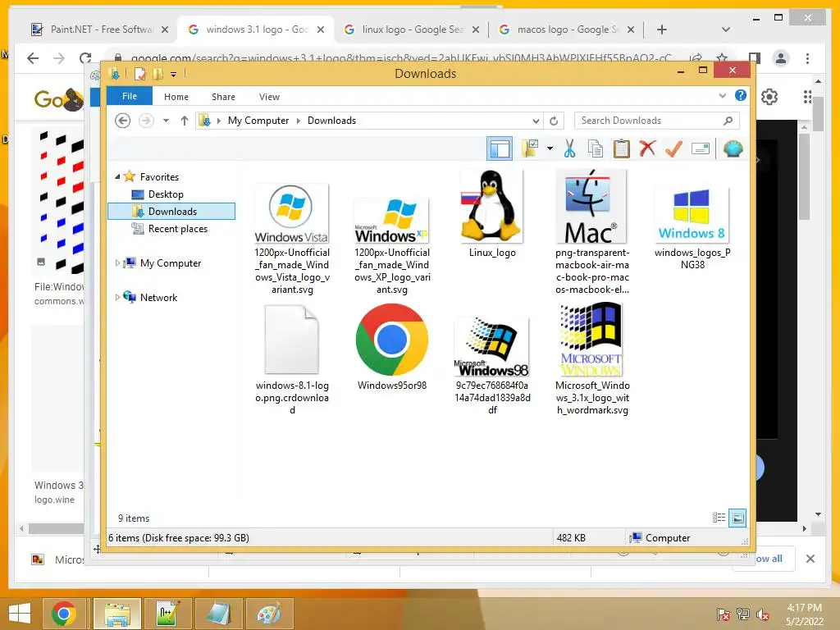840x630 pixels.
Task: Open Chrome from the taskbar
Action: pos(64,614)
